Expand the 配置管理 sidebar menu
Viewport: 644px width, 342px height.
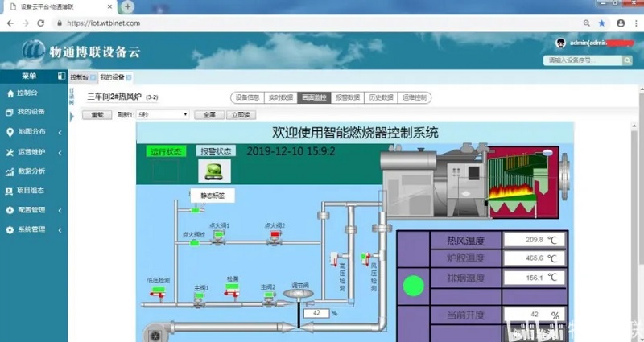[32, 210]
